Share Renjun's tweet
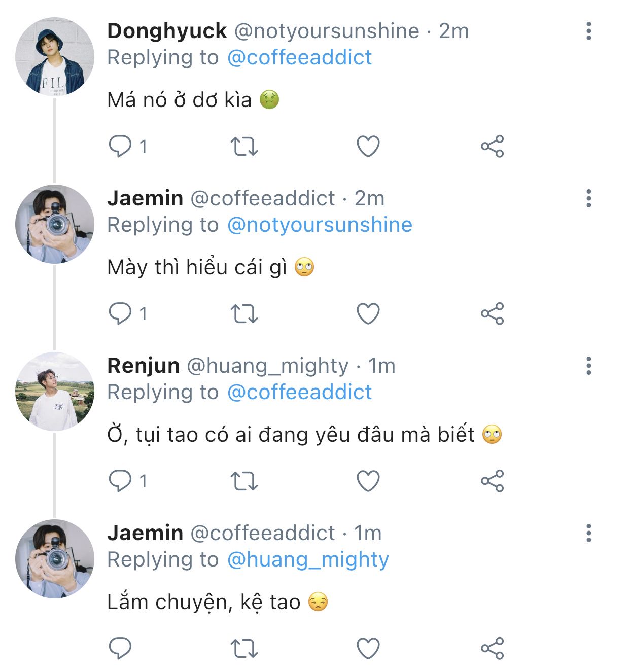 point(492,481)
